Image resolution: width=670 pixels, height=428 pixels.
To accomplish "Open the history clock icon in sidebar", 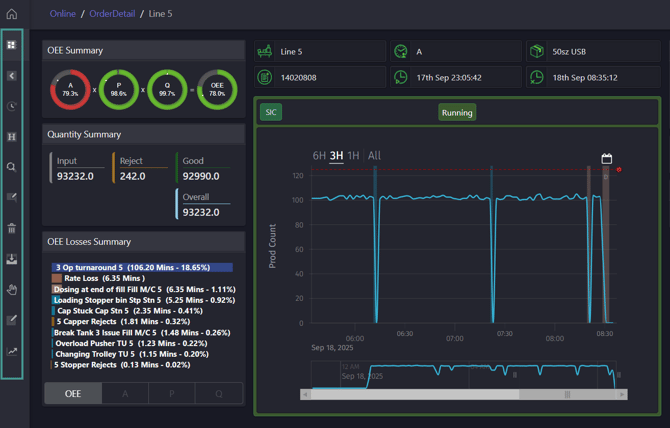I will 12,106.
